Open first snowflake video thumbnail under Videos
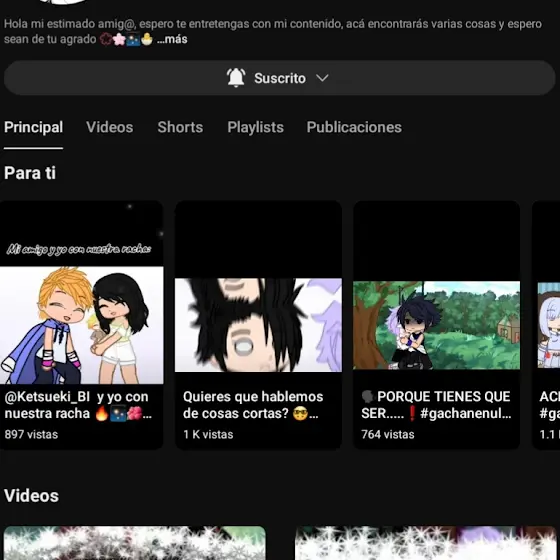Screen dimensions: 560x560 (135, 543)
